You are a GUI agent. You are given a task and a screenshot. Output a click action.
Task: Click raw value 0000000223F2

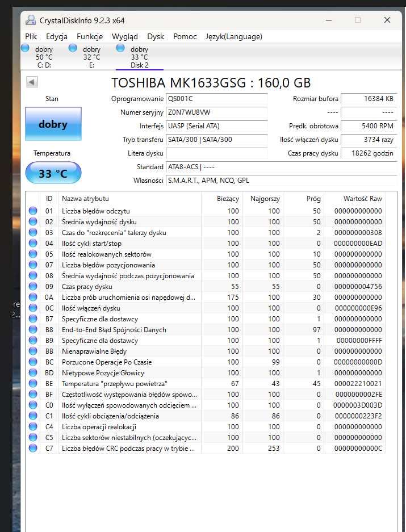(x=358, y=416)
